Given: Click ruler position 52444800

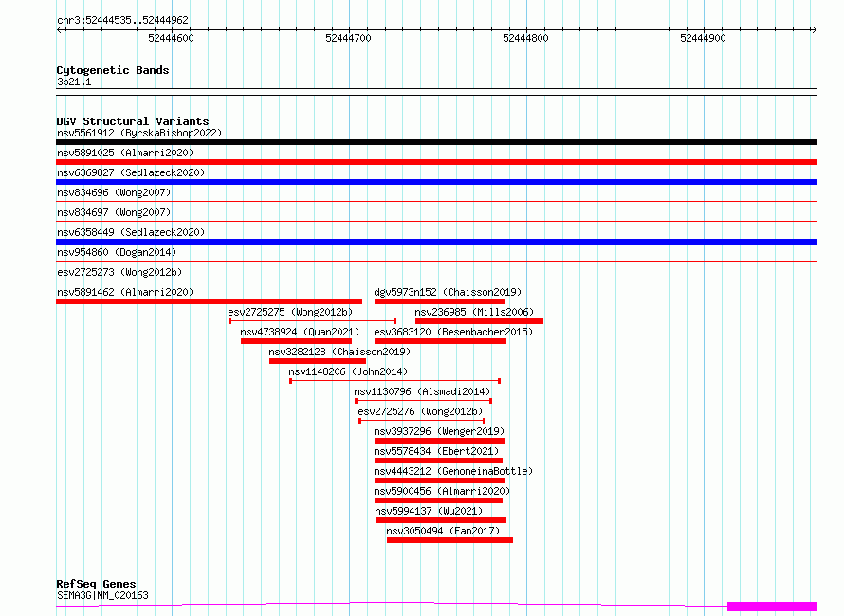Looking at the screenshot, I should (x=526, y=38).
